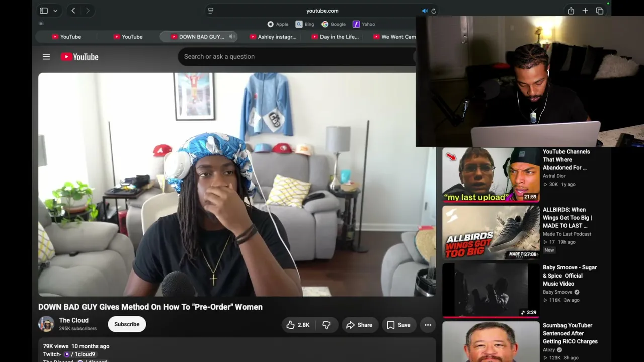
Task: Open The Cloud channel name link
Action: point(73,320)
